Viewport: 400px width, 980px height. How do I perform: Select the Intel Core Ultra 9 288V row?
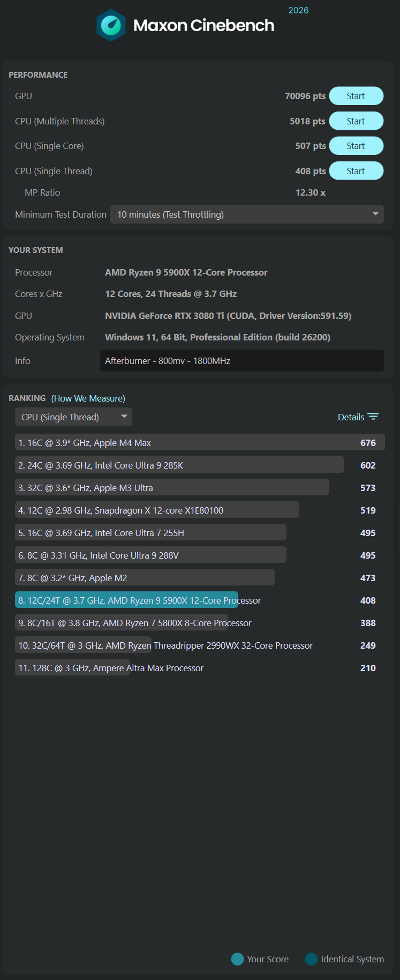200,555
